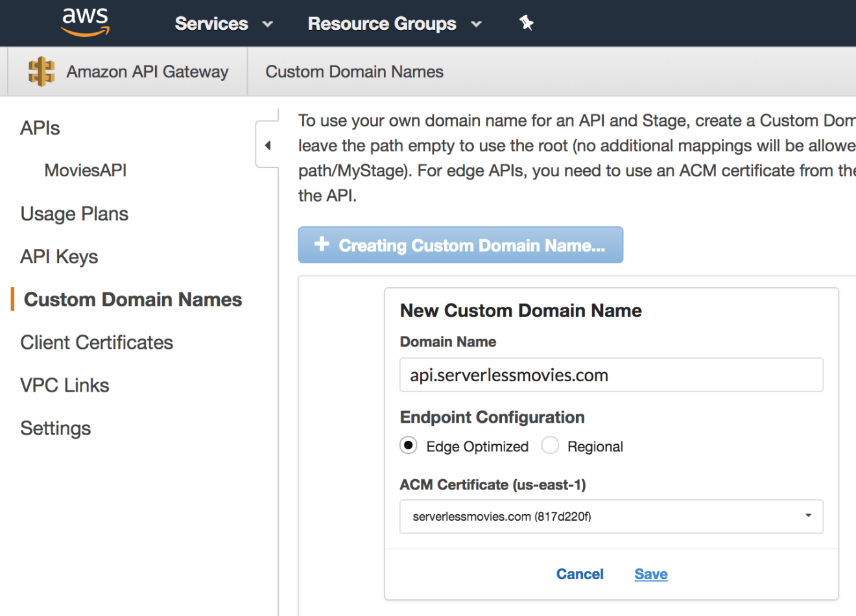This screenshot has height=616, width=856.
Task: Click the Creating Custom Domain Name button
Action: (x=460, y=245)
